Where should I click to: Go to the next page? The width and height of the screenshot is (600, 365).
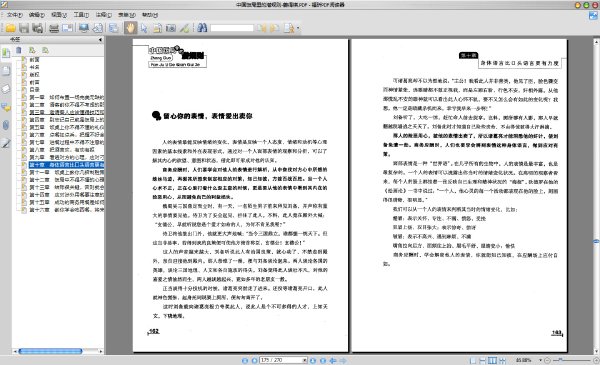[x=313, y=360]
